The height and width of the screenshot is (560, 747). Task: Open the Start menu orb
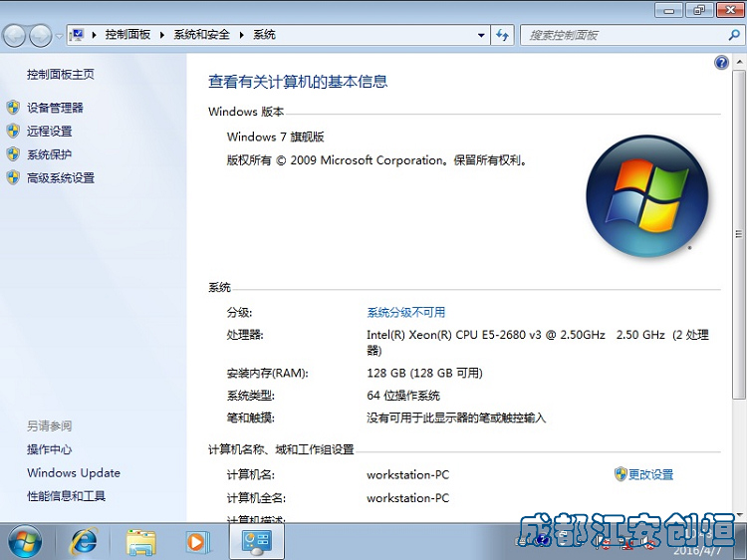(x=25, y=542)
